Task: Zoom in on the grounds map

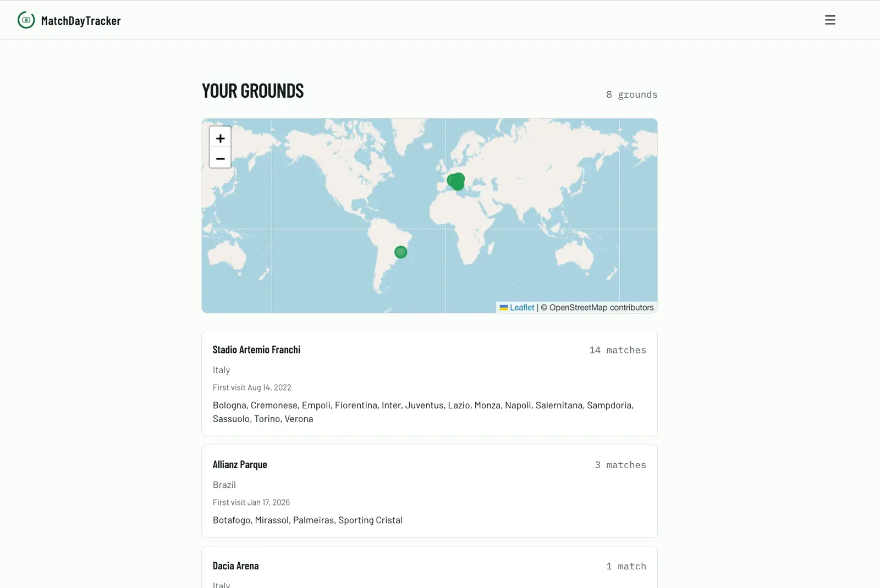Action: point(220,138)
